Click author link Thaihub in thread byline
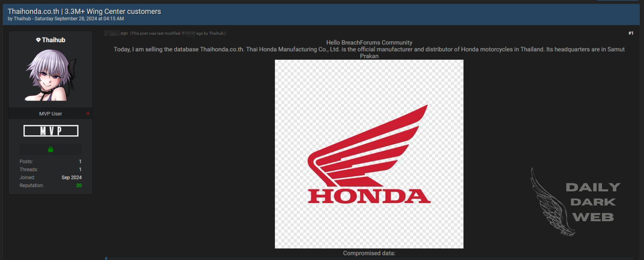This screenshot has height=260, width=644. click(x=22, y=19)
